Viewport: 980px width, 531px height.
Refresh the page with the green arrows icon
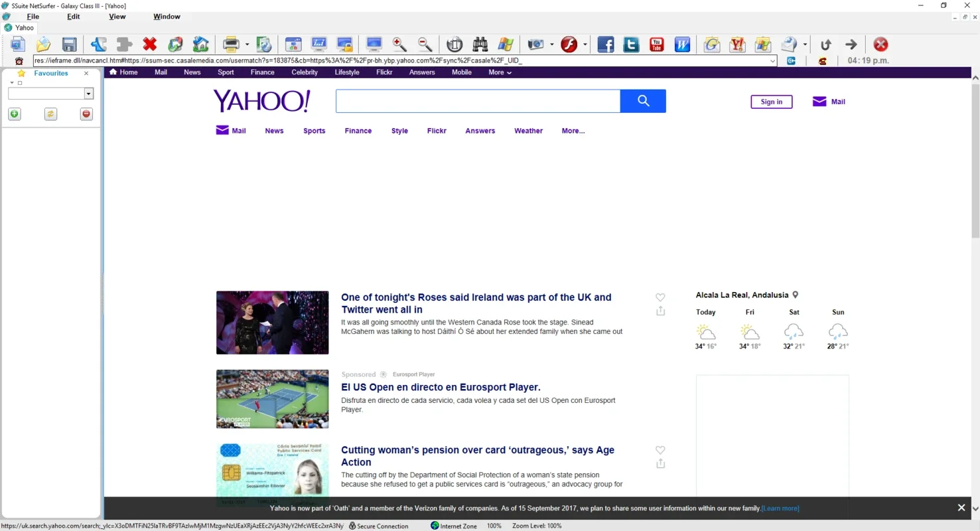[x=175, y=44]
